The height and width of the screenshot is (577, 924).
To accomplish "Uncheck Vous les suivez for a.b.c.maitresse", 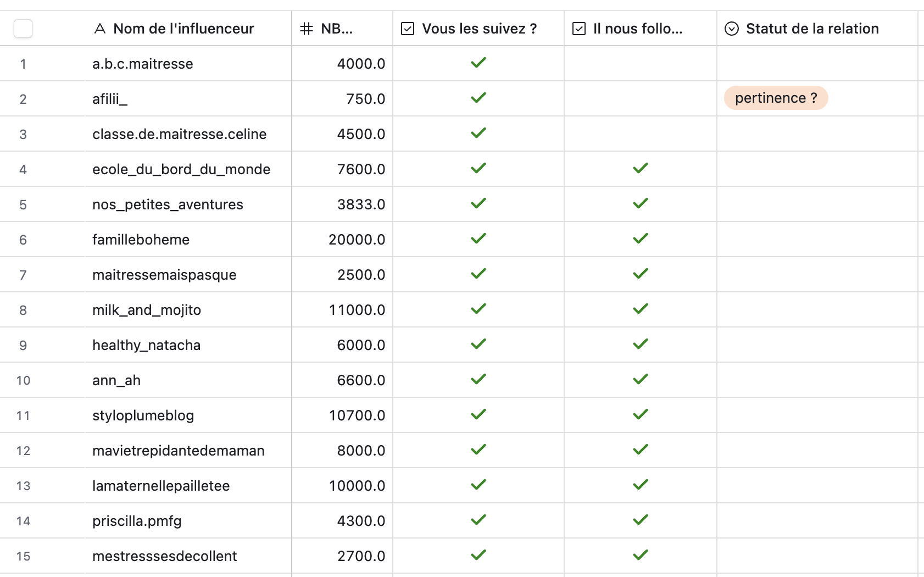I will coord(478,63).
